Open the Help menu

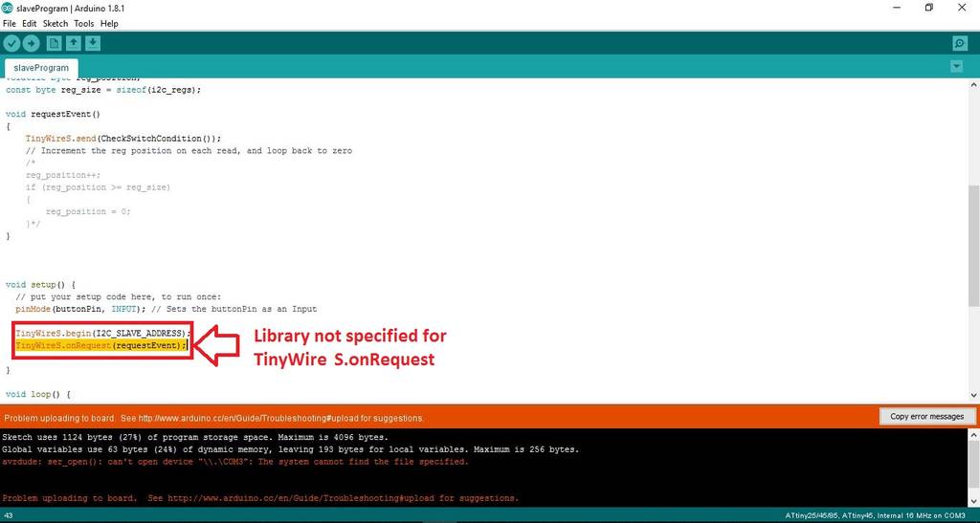pos(109,24)
